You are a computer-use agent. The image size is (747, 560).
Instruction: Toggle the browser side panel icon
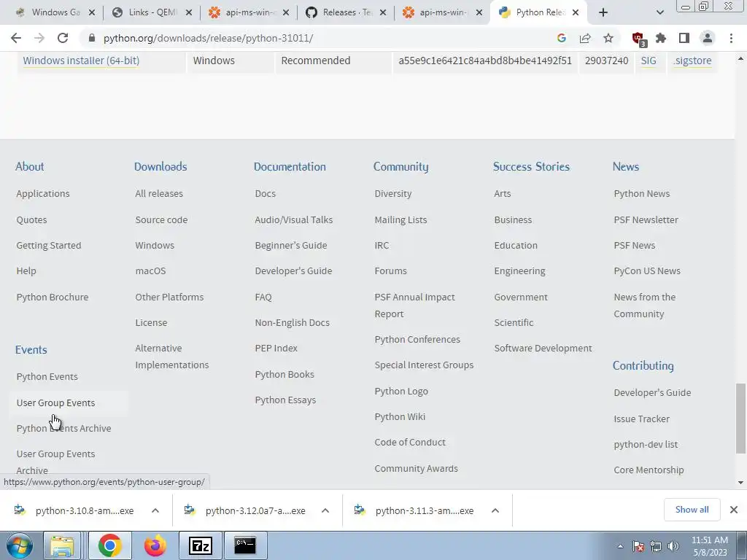pyautogui.click(x=684, y=38)
